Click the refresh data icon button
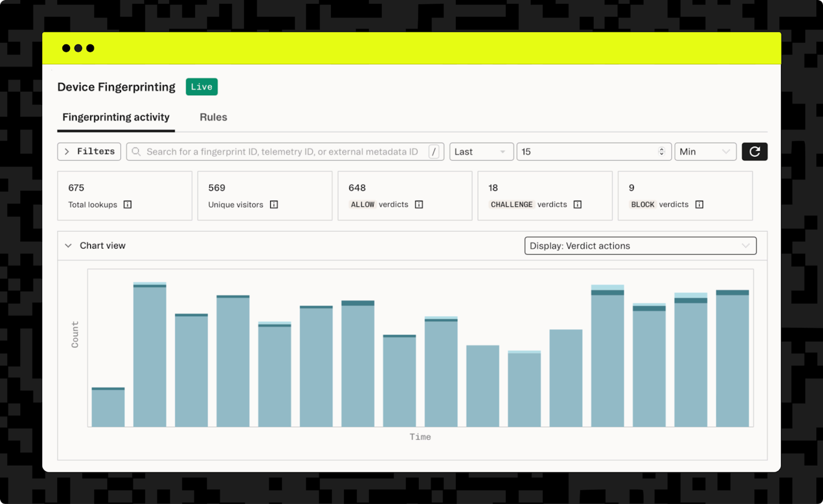Screen dimensions: 823x504 [x=755, y=152]
